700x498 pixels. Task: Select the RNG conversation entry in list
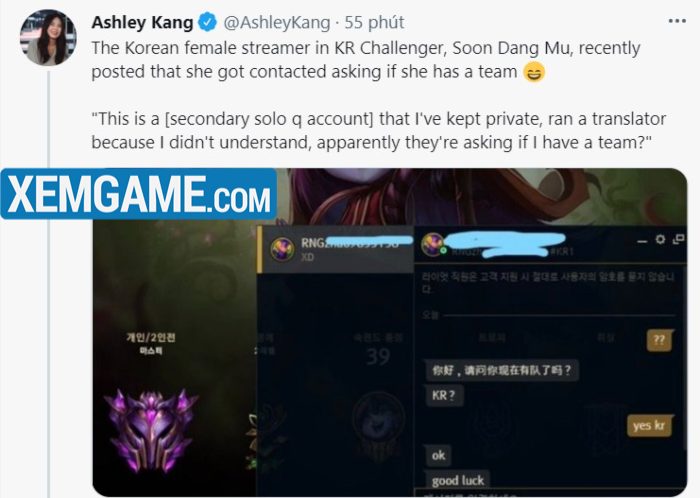click(336, 249)
